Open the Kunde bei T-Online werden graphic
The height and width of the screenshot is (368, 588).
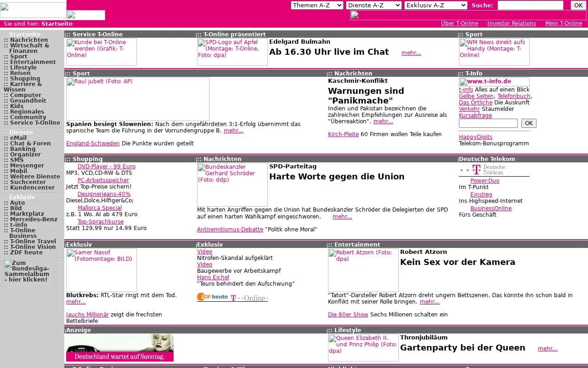pyautogui.click(x=102, y=52)
